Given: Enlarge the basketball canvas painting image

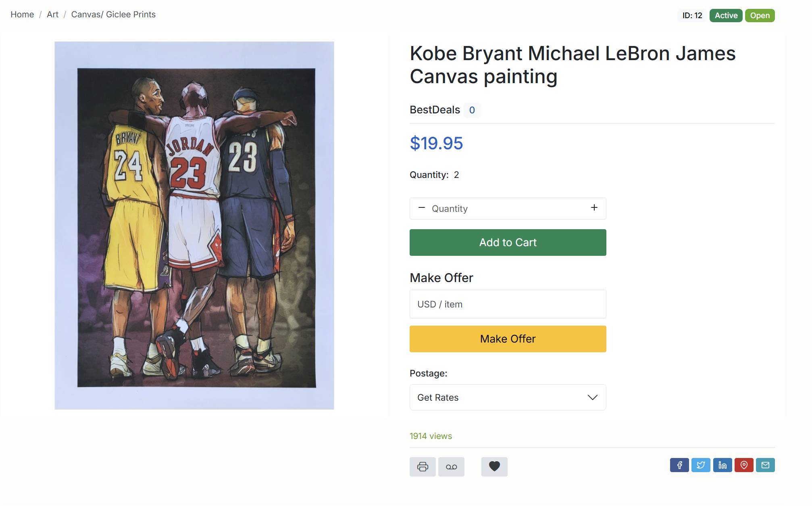Looking at the screenshot, I should pos(194,226).
